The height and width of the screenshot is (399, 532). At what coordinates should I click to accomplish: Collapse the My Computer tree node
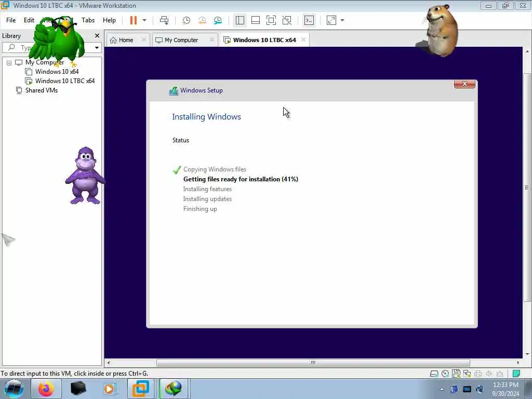(x=9, y=63)
